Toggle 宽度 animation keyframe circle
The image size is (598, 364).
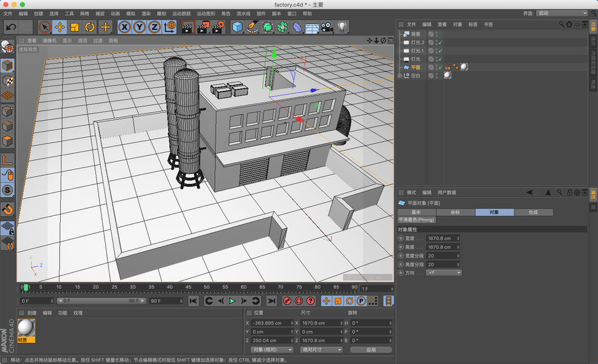point(401,238)
